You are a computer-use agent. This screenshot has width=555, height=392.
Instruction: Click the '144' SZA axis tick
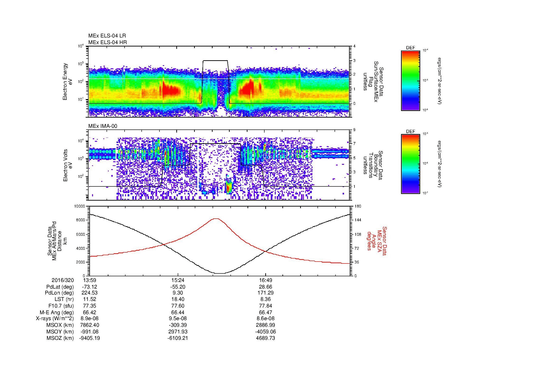pos(358,220)
